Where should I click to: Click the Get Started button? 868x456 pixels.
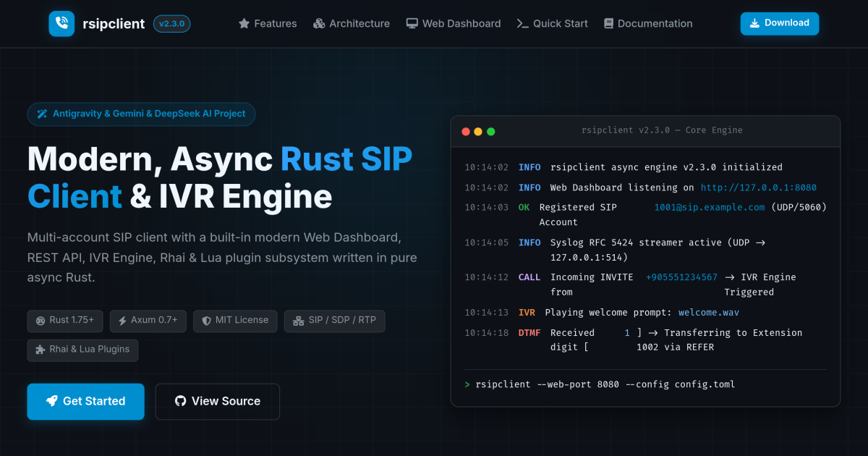coord(85,402)
